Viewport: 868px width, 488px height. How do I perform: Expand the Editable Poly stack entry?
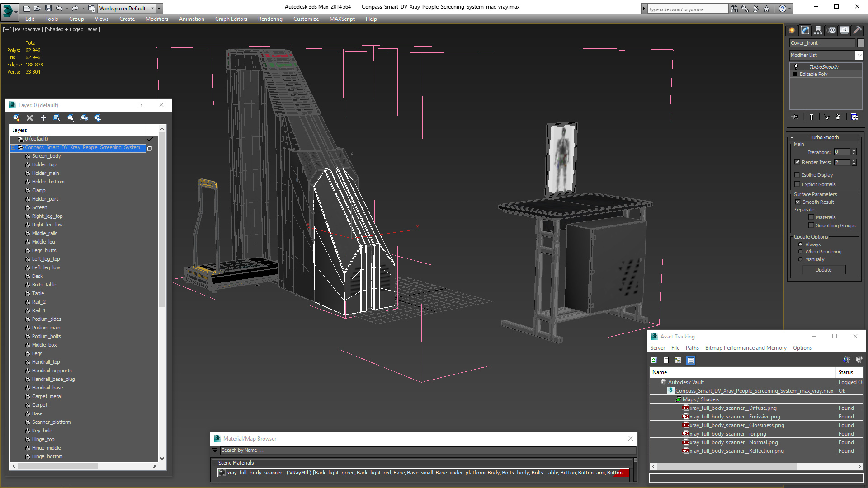(795, 74)
